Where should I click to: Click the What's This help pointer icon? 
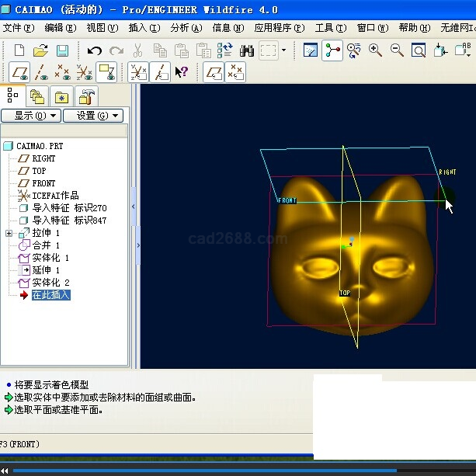click(x=182, y=72)
